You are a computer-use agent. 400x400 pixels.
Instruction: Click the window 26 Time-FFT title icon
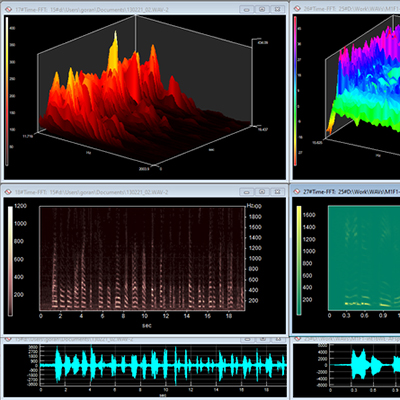tap(297, 9)
